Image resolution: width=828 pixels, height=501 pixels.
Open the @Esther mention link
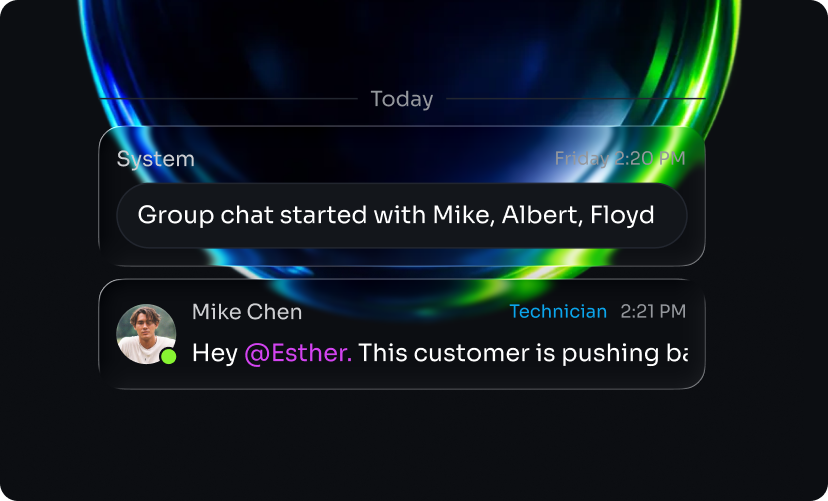click(298, 353)
